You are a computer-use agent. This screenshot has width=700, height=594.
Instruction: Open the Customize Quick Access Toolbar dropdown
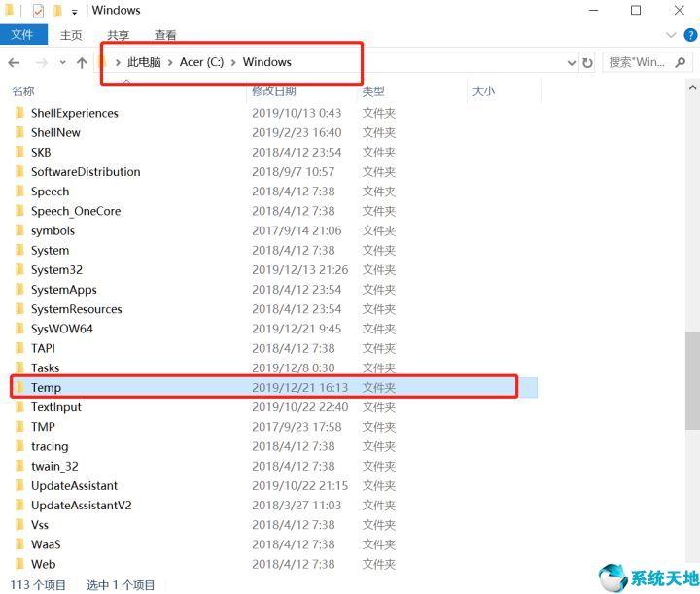[x=75, y=12]
